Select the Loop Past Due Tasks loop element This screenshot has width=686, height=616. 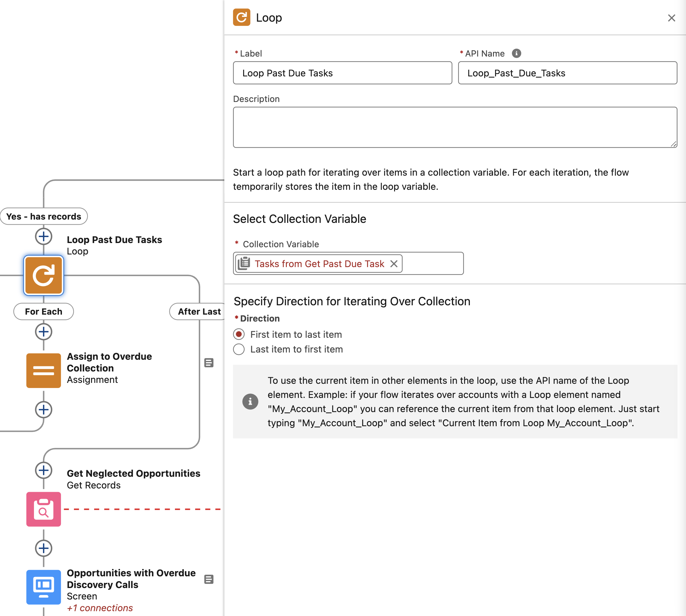[x=44, y=276]
